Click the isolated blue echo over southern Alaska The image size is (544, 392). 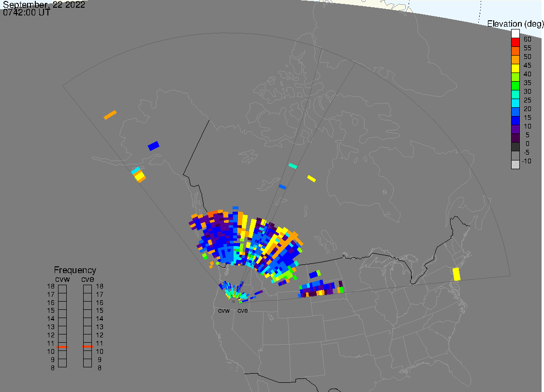(x=153, y=145)
